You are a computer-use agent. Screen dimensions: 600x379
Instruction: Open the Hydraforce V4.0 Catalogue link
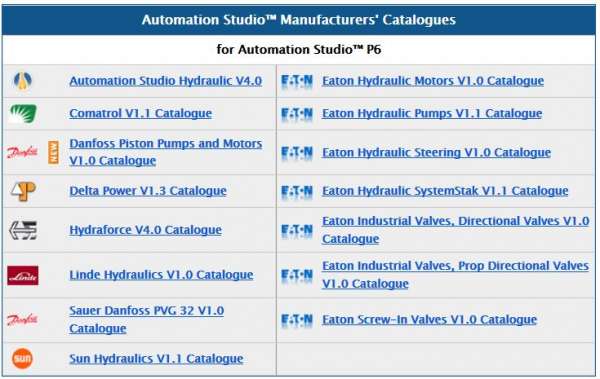[x=145, y=230]
